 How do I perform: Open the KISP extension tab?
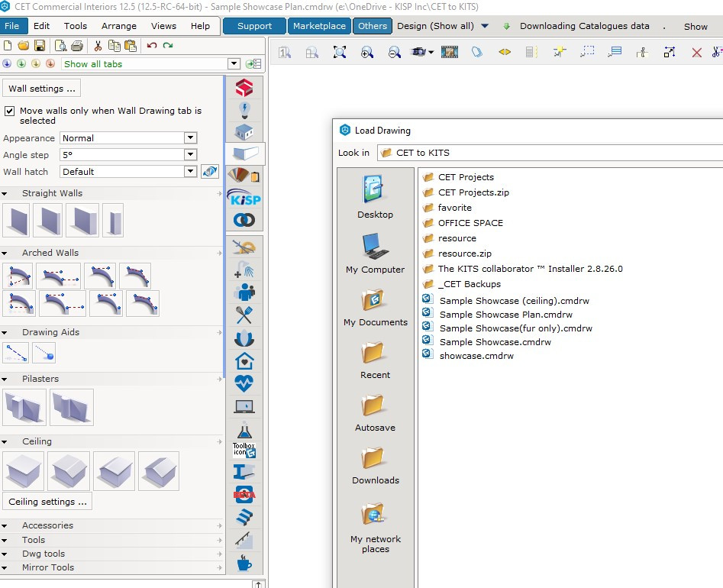tap(244, 199)
